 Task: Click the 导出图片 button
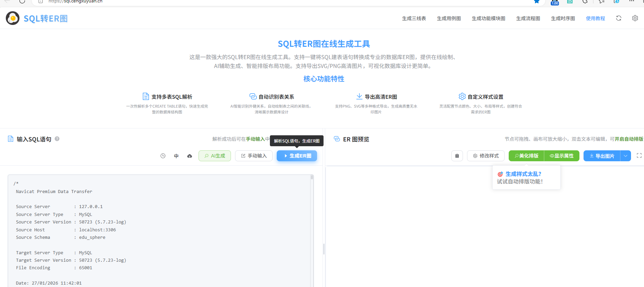point(602,156)
